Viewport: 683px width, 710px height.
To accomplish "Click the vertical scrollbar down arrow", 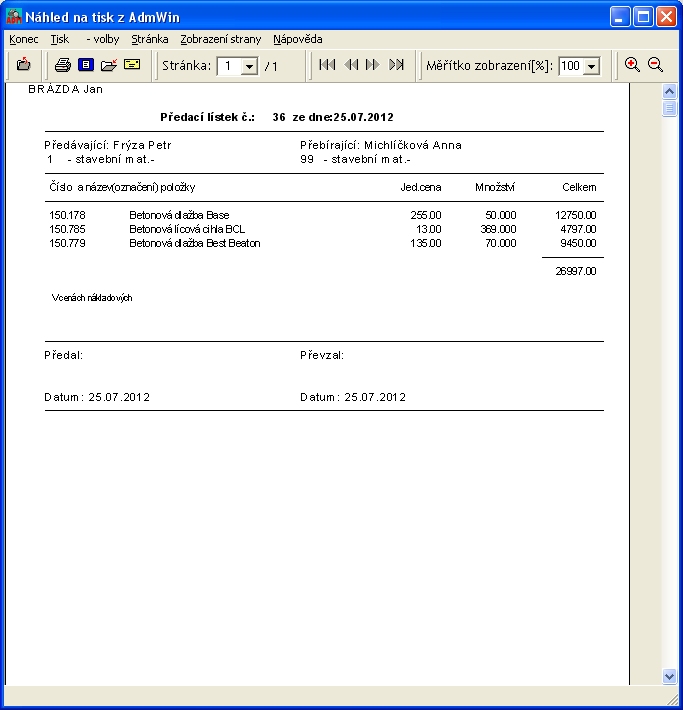I will [x=669, y=676].
